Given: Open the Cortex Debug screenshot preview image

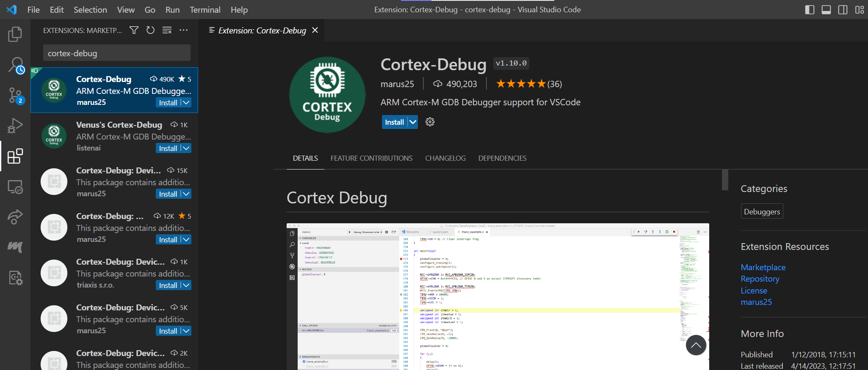Looking at the screenshot, I should (498, 296).
